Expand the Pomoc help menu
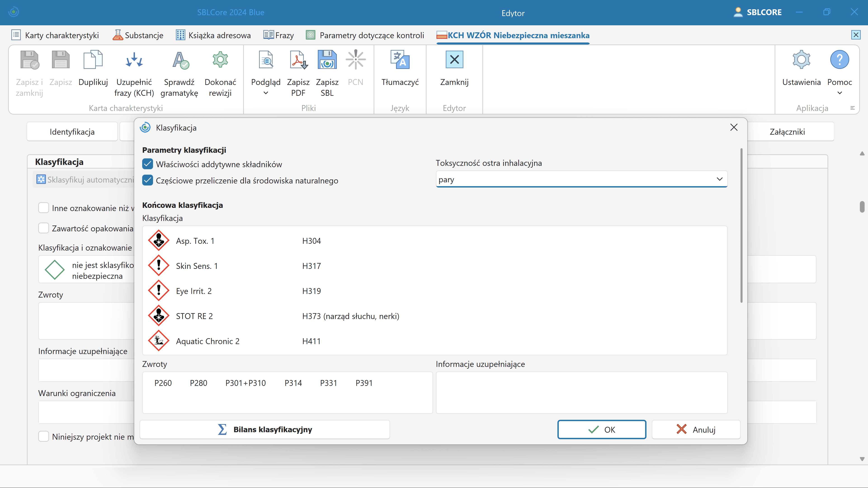Screen dimensions: 868x488 point(839,93)
